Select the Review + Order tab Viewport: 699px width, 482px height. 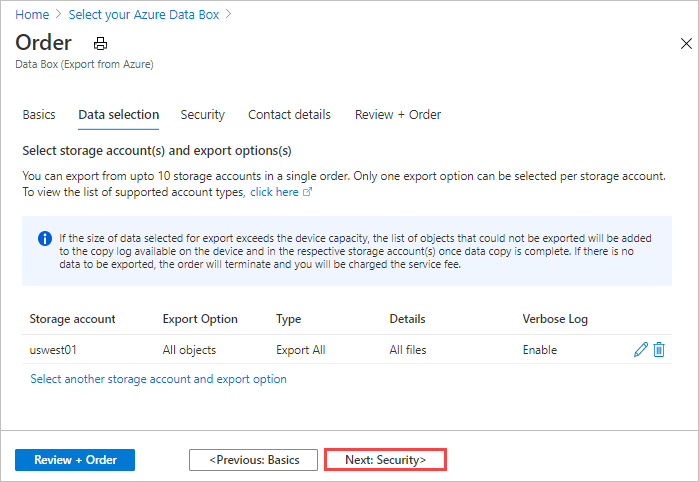pos(397,115)
